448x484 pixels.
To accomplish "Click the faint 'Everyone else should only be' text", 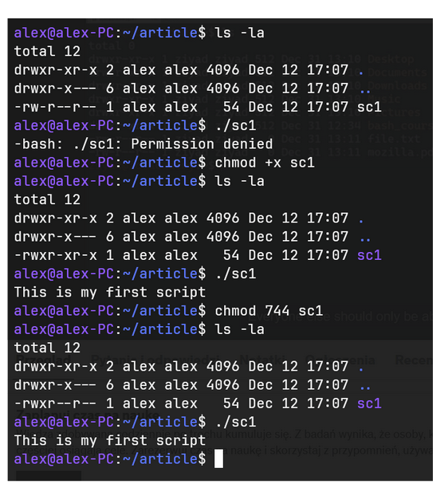I will point(343,317).
